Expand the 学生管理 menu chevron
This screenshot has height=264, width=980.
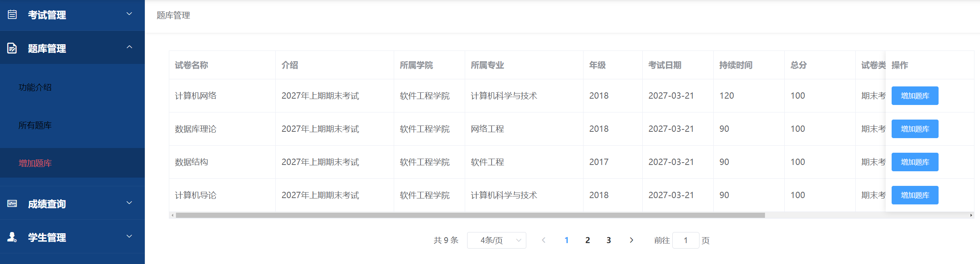pos(129,236)
